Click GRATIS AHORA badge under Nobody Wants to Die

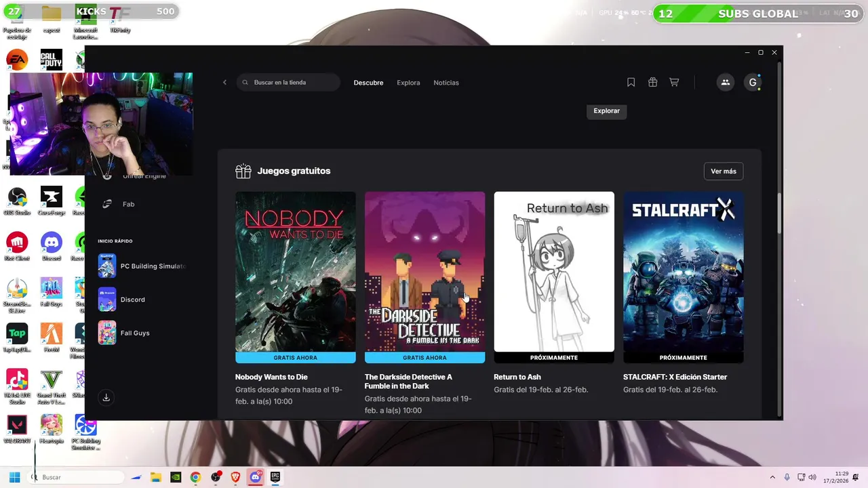click(x=296, y=358)
